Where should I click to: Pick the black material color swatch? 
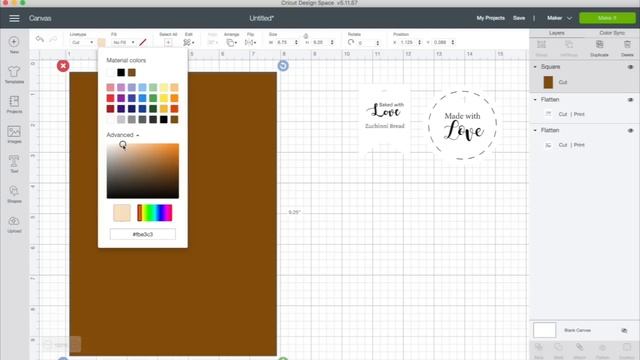pos(121,72)
